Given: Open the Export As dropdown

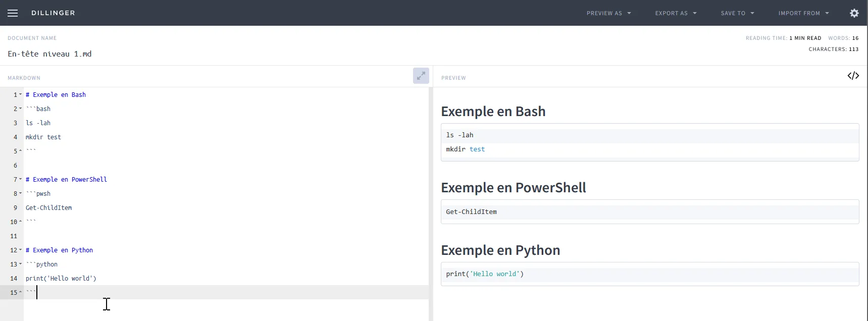Looking at the screenshot, I should pos(676,13).
